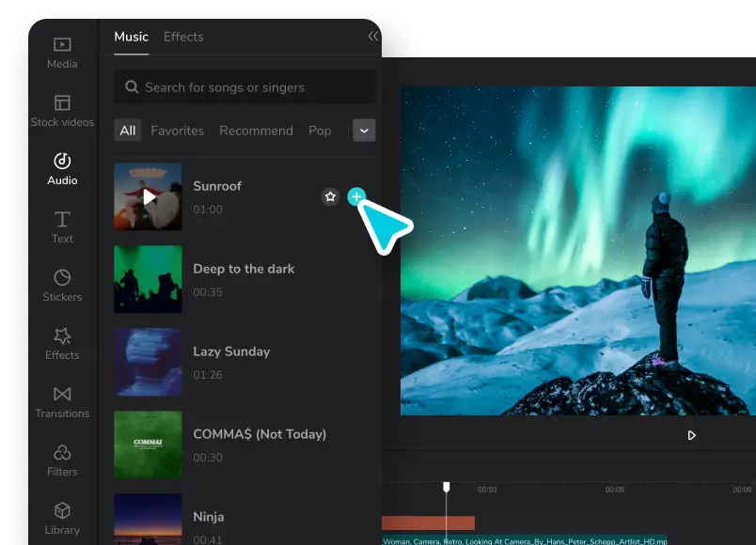Select the orange clip on the timeline
The width and height of the screenshot is (756, 545).
(x=428, y=522)
